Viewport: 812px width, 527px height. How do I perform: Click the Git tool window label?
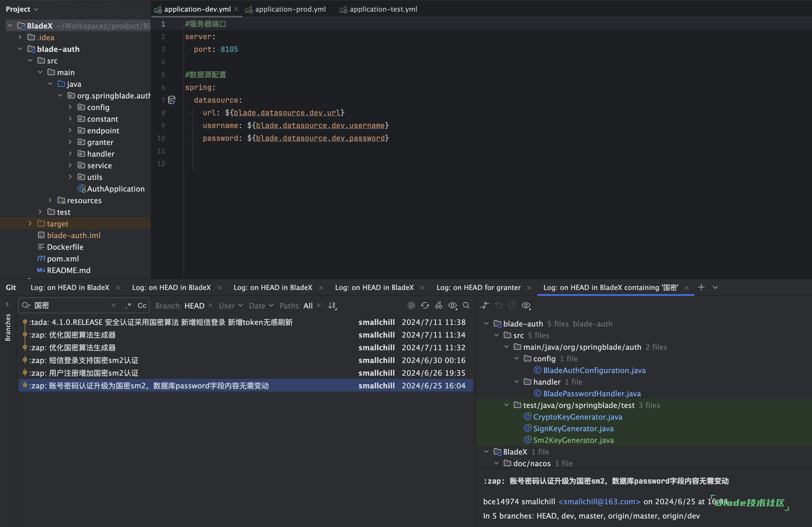(x=11, y=287)
